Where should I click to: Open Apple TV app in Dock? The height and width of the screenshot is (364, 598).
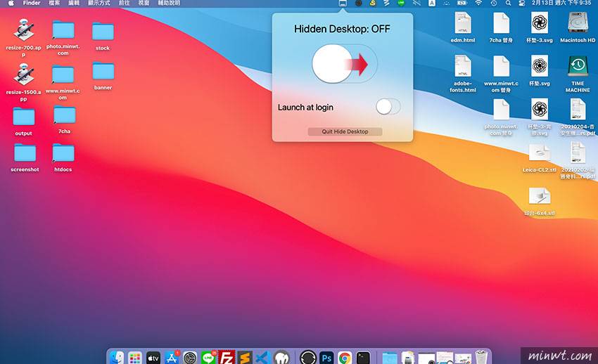click(153, 358)
